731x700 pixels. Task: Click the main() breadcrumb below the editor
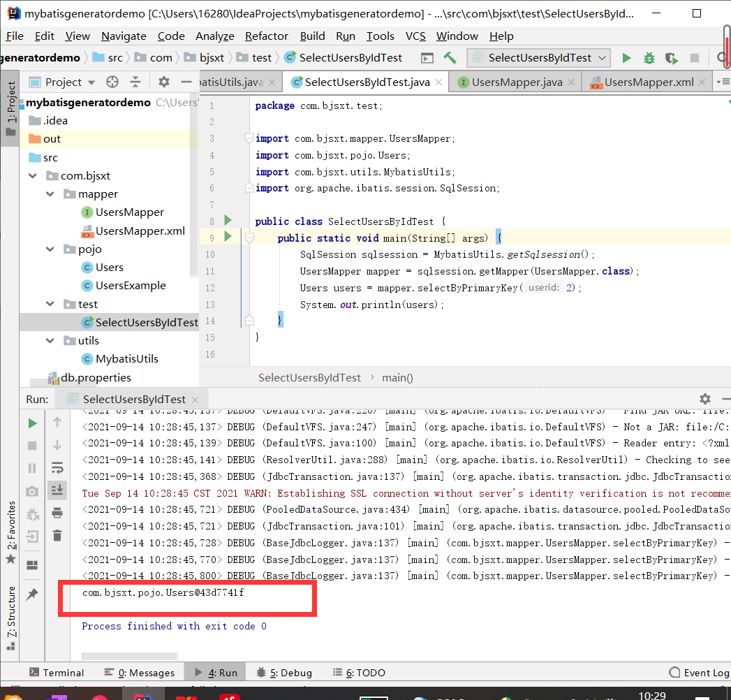coord(397,378)
